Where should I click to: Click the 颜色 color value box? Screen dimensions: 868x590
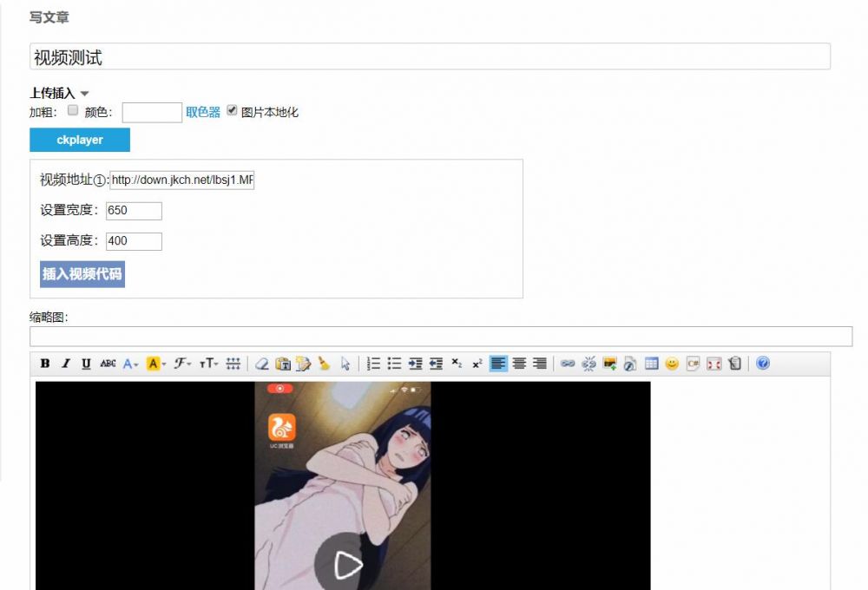(x=152, y=113)
